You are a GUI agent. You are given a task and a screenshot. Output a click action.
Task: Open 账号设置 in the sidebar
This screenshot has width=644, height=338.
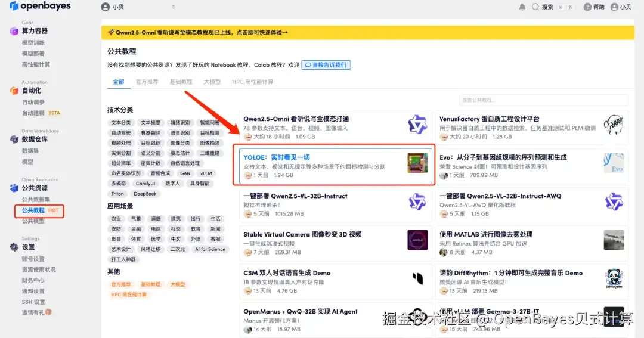[33, 259]
